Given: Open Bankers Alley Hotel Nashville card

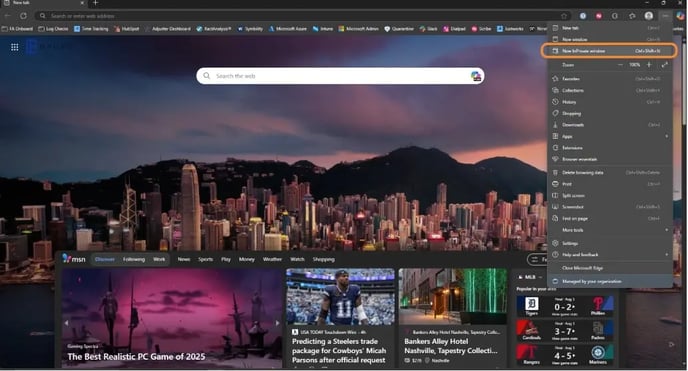Looking at the screenshot, I should click(453, 318).
